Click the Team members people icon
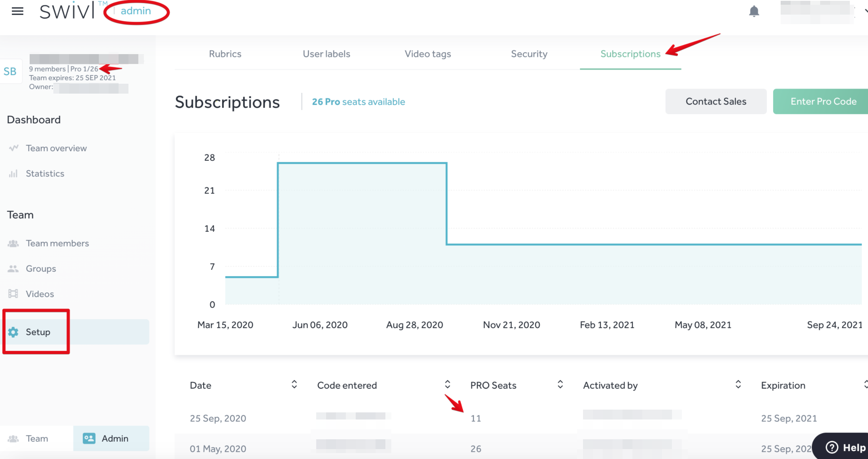868x459 pixels. click(x=13, y=243)
